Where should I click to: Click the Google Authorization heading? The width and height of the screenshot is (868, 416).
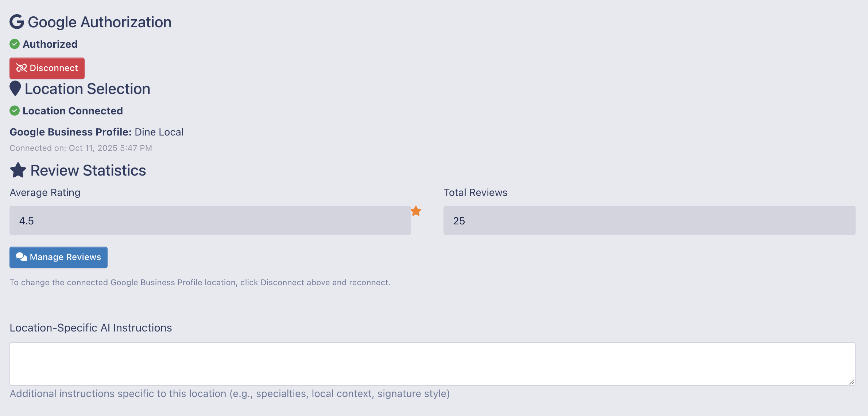(x=100, y=22)
